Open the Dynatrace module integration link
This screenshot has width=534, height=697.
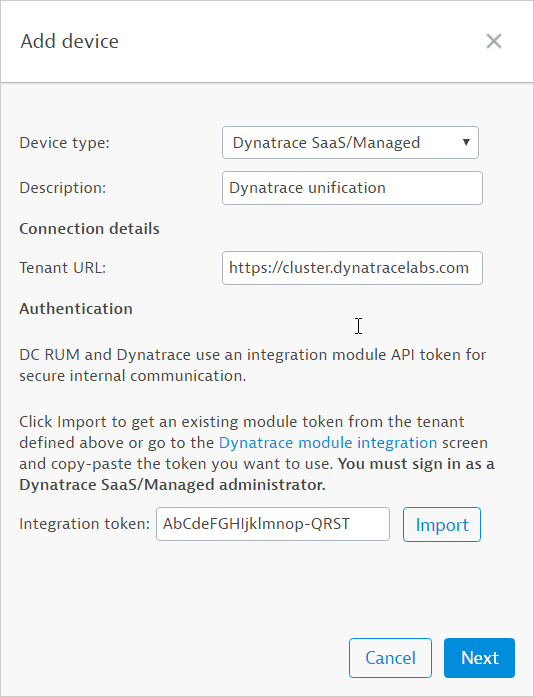[328, 443]
